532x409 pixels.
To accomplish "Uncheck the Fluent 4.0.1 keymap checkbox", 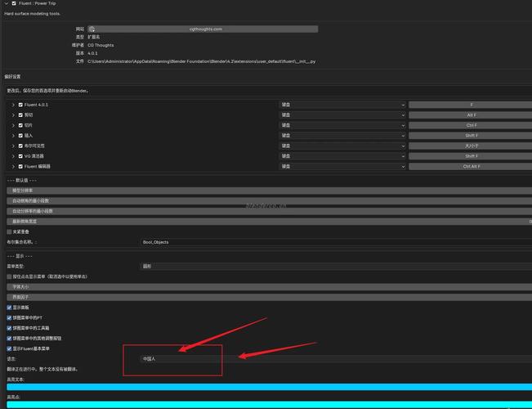I will (x=20, y=105).
